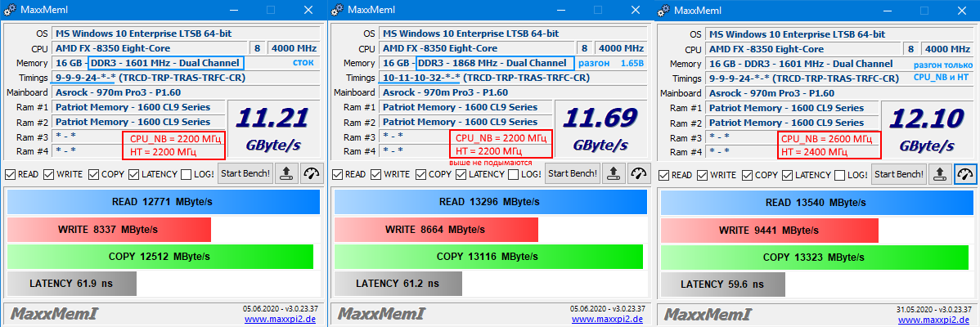Click the 4000 MHz field in left window
Screen dimensions: 980x327
(293, 48)
